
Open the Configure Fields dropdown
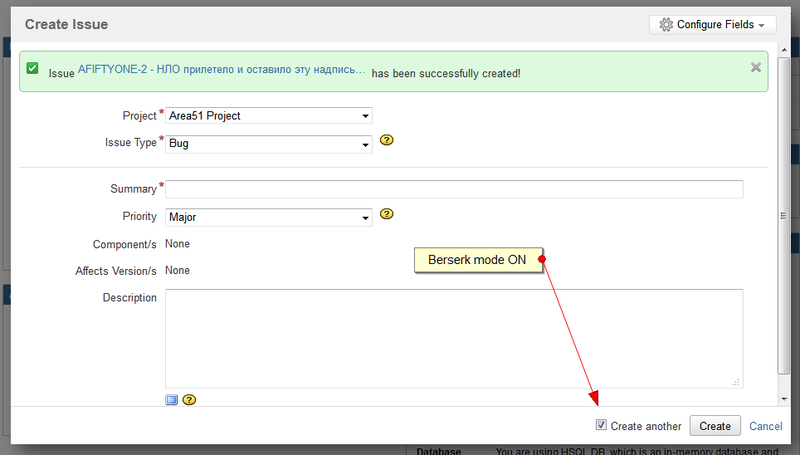(x=712, y=24)
